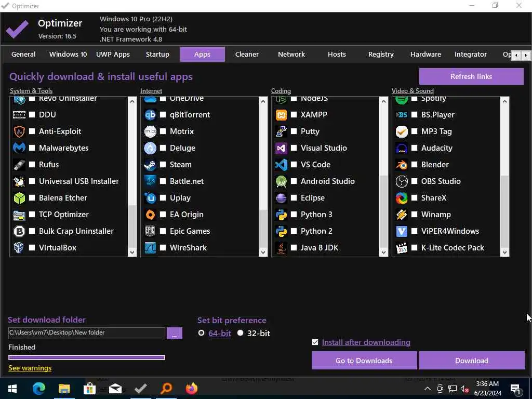Image resolution: width=532 pixels, height=399 pixels.
Task: Click the Android Studio icon
Action: point(281,181)
